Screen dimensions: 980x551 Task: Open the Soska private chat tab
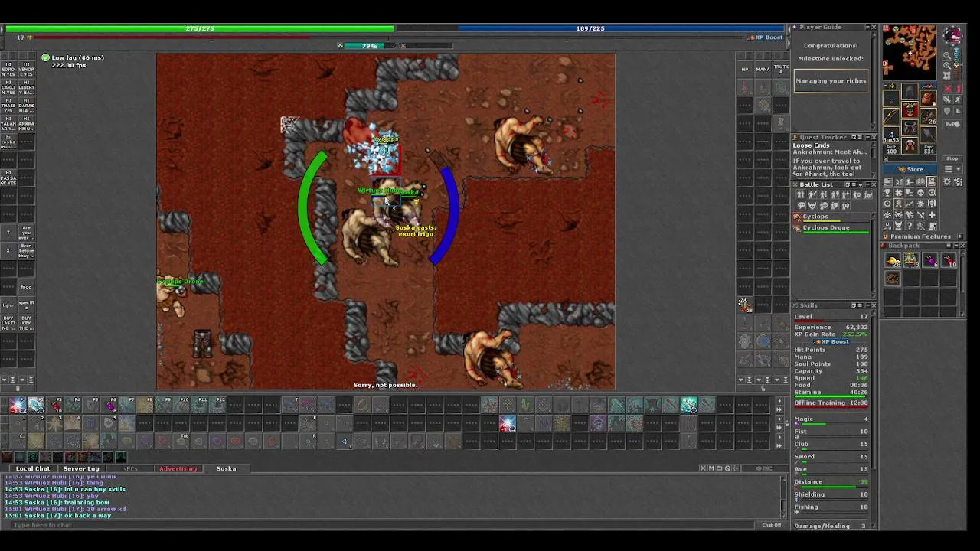pyautogui.click(x=226, y=468)
